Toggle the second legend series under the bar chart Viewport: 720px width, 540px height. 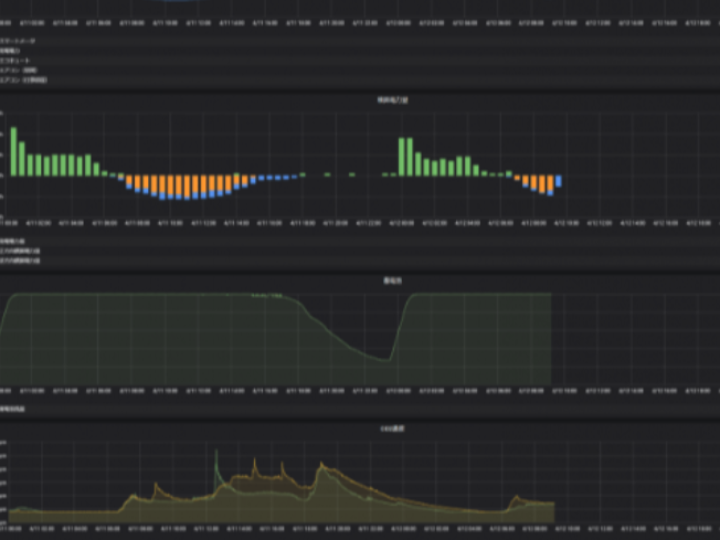click(19, 251)
